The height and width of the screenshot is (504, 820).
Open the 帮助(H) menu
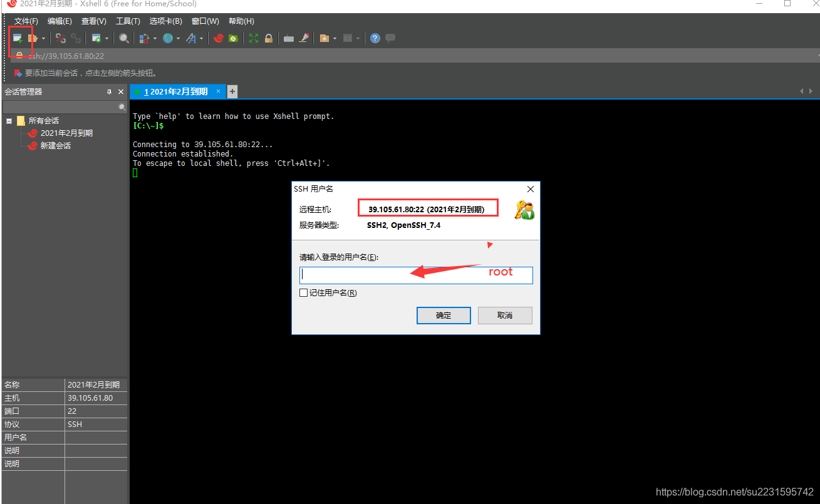(241, 21)
